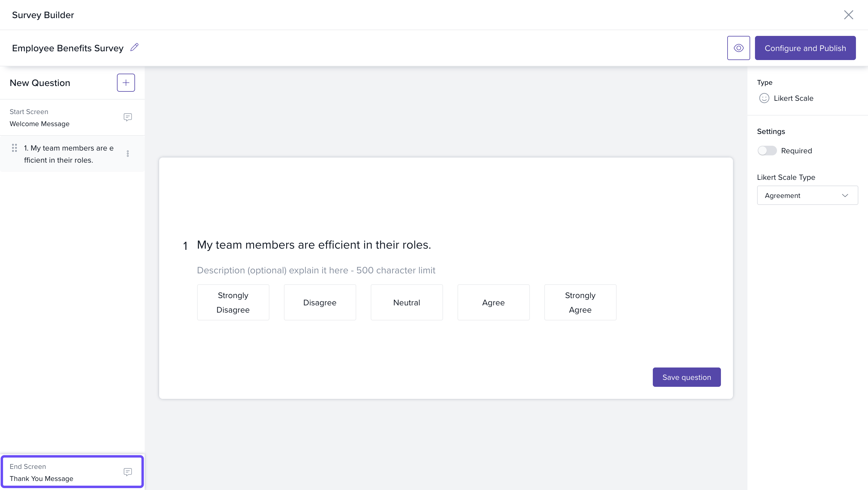
Task: Close the Survey Builder window
Action: click(x=848, y=15)
